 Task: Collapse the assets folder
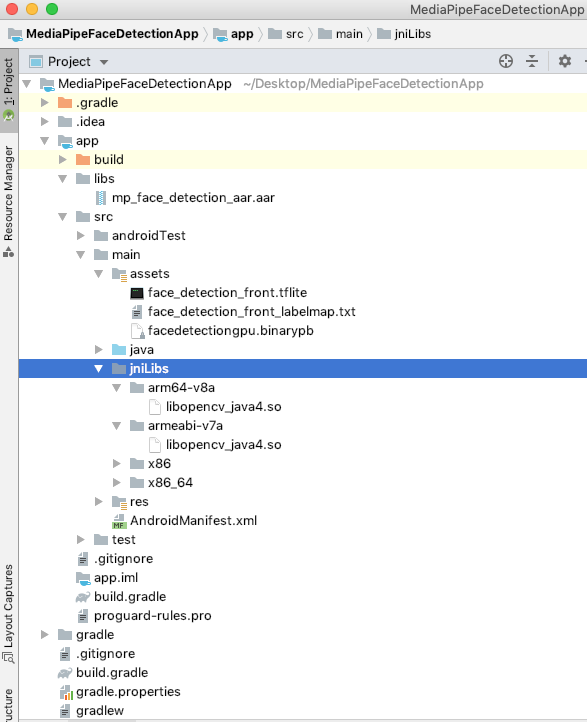(x=99, y=274)
